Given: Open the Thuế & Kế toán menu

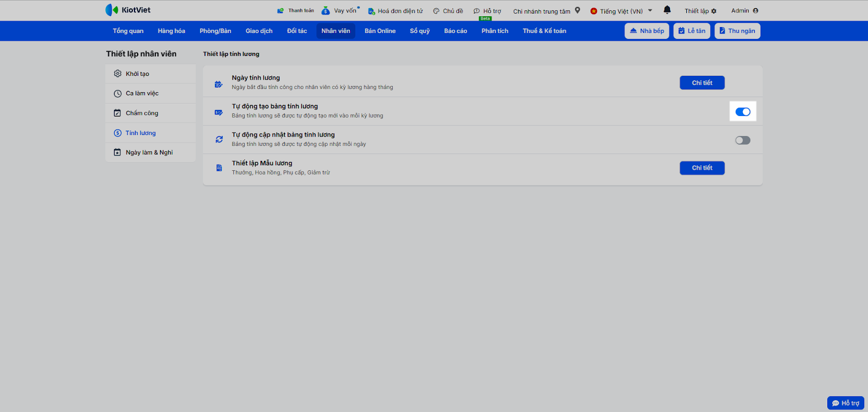Looking at the screenshot, I should coord(545,31).
